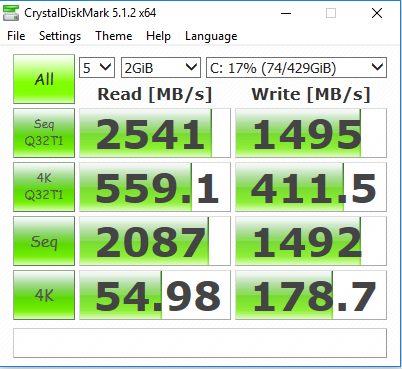Click the Write [MB/s] column header
The image size is (402, 369).
[311, 94]
